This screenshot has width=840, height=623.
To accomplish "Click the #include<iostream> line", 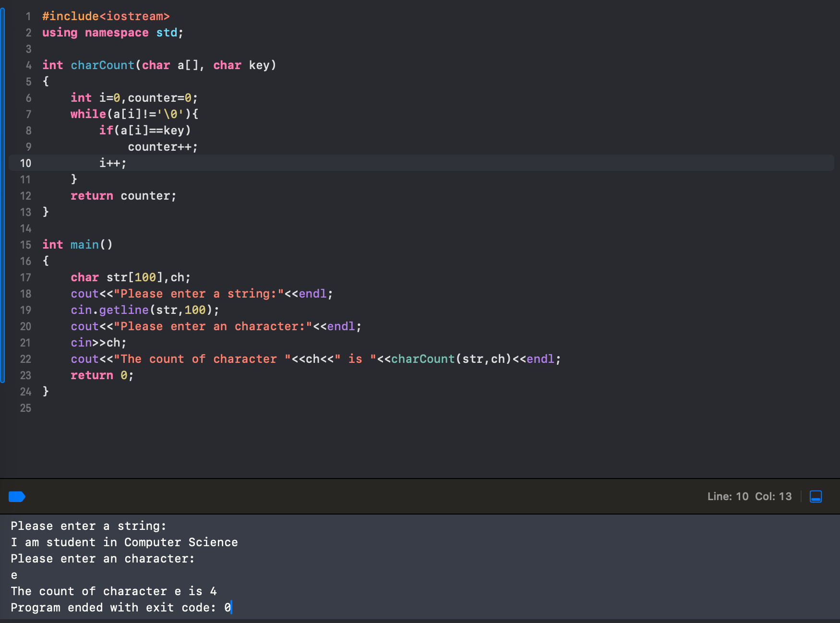I will coord(106,16).
